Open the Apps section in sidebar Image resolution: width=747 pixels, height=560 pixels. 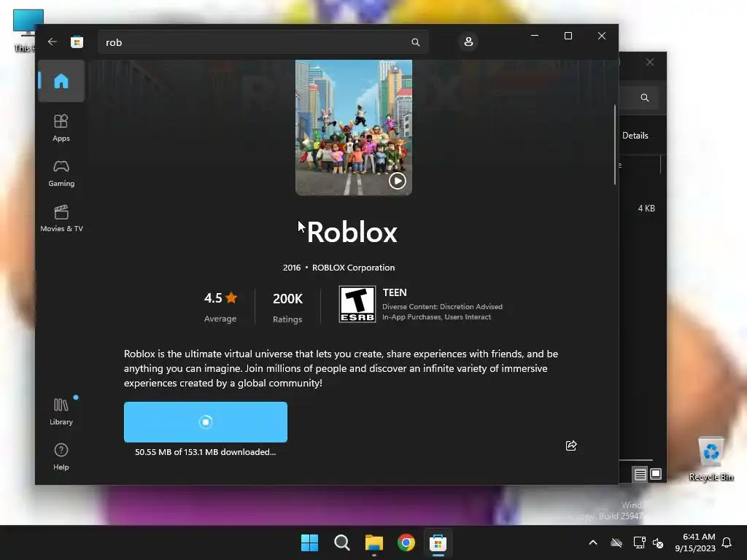pyautogui.click(x=61, y=128)
